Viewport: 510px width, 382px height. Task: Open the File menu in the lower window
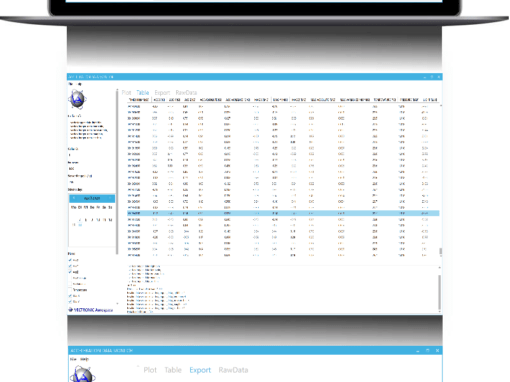(73, 359)
